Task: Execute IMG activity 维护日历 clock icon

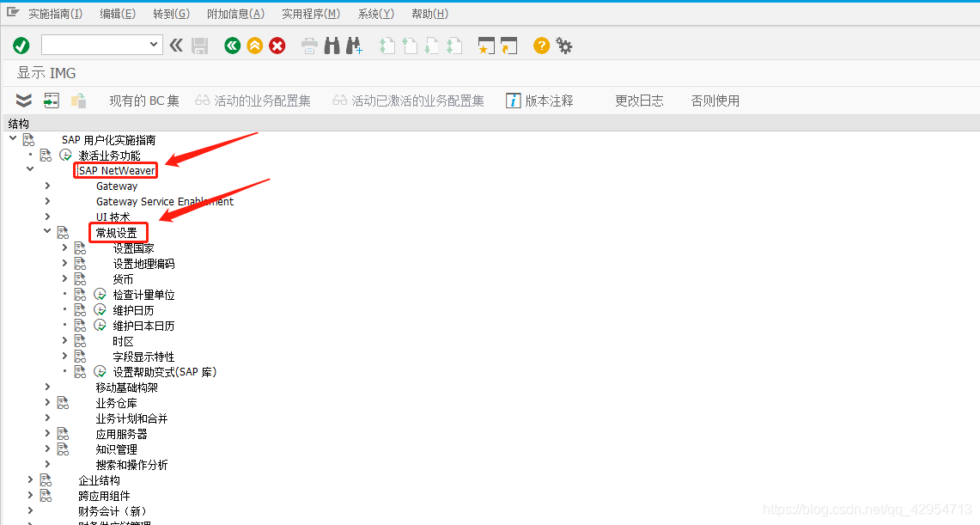Action: (100, 310)
